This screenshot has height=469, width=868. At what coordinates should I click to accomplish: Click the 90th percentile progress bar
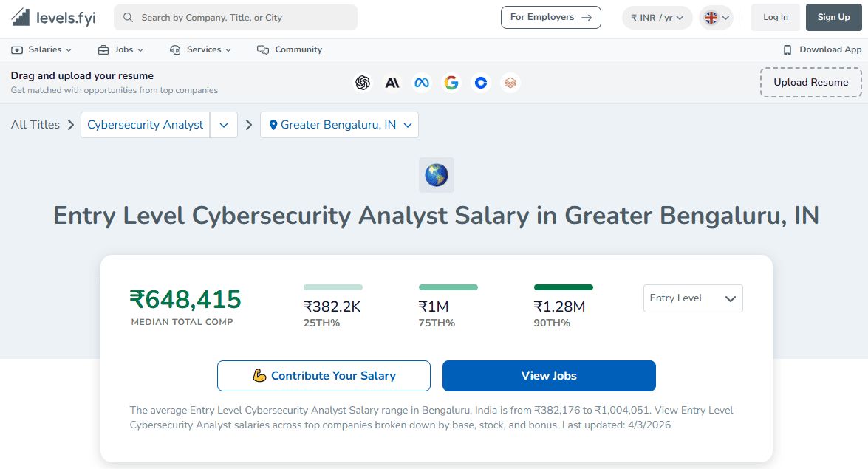pos(563,287)
